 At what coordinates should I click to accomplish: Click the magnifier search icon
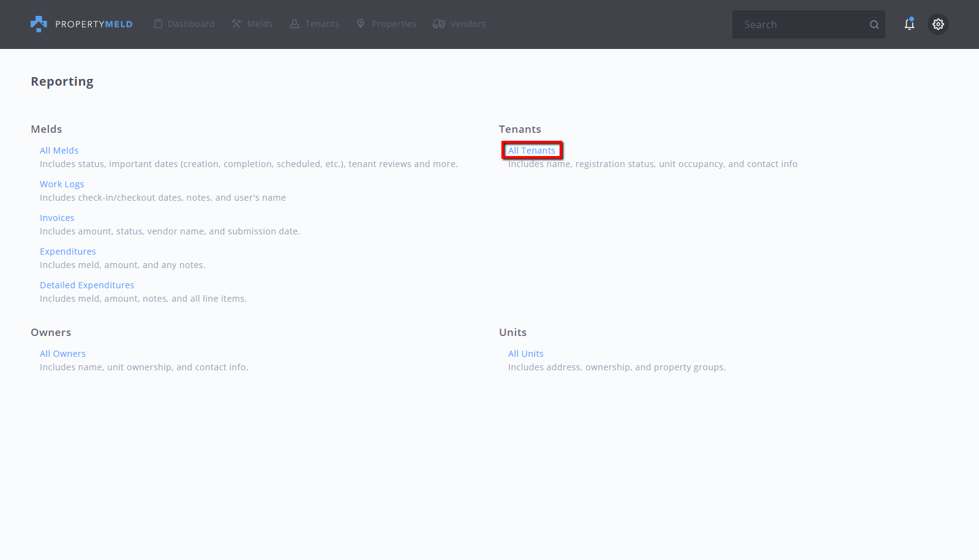pyautogui.click(x=874, y=24)
